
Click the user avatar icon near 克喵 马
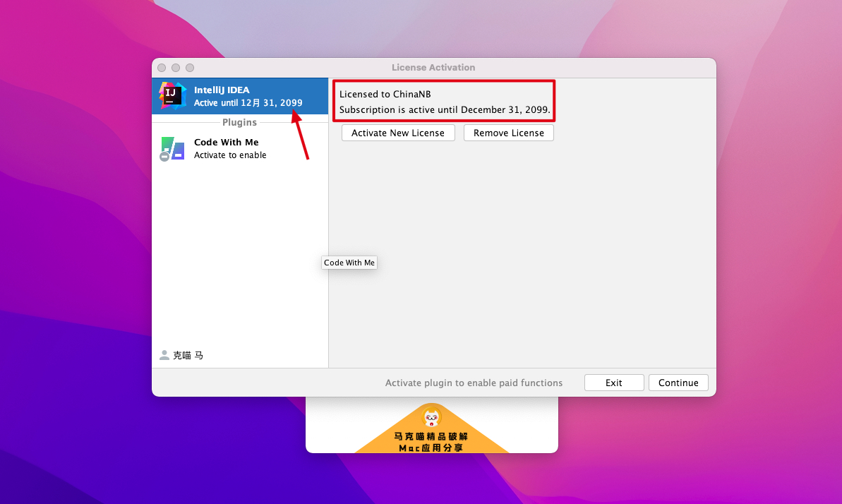click(x=164, y=355)
